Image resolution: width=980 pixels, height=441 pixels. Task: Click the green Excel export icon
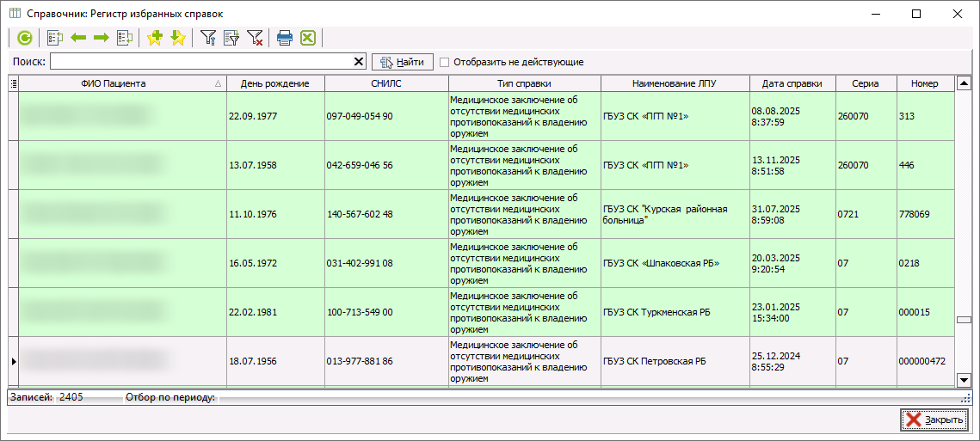click(x=308, y=38)
